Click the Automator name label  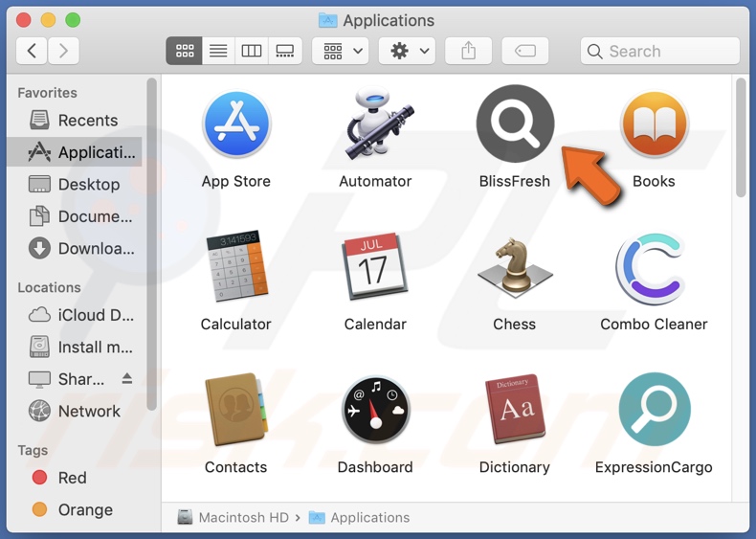[x=375, y=182]
